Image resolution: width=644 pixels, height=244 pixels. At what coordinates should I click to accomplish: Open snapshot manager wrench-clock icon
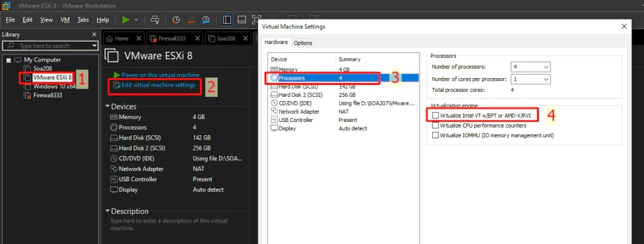[206, 19]
